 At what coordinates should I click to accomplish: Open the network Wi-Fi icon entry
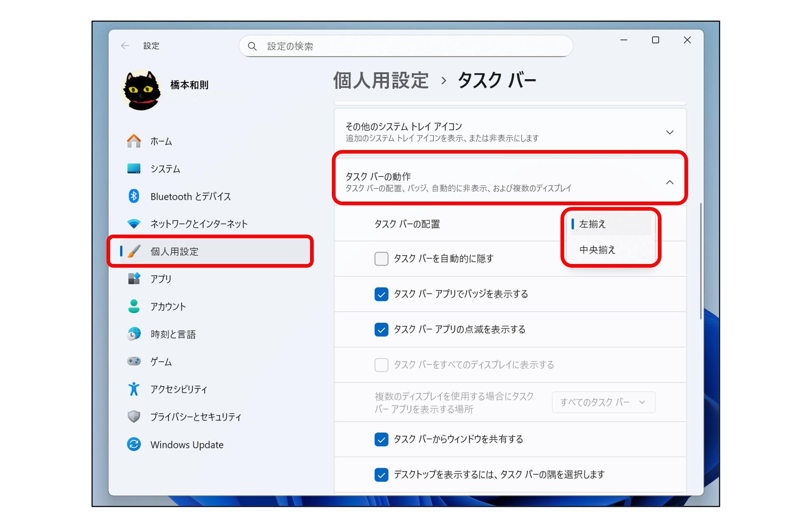click(x=134, y=224)
